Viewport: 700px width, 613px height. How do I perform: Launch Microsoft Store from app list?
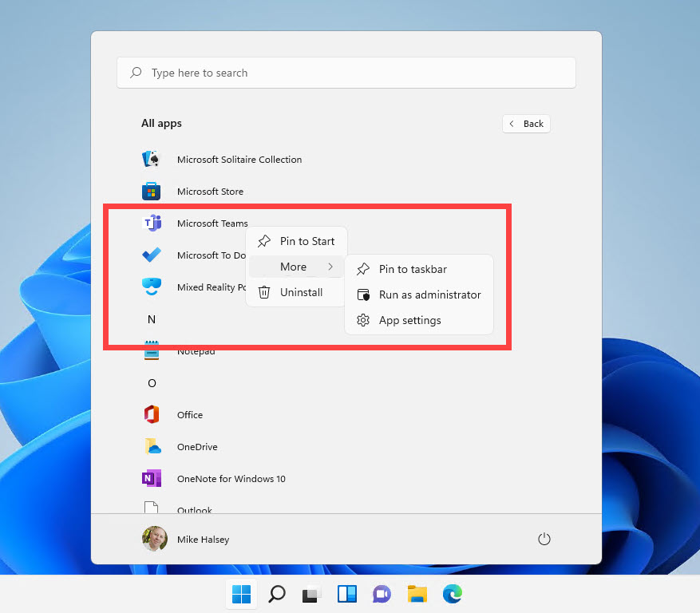coord(152,192)
